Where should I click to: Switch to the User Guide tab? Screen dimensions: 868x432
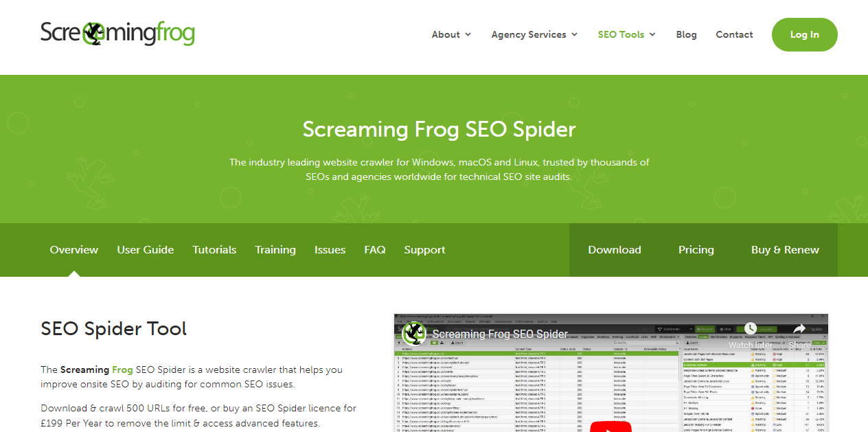(146, 250)
